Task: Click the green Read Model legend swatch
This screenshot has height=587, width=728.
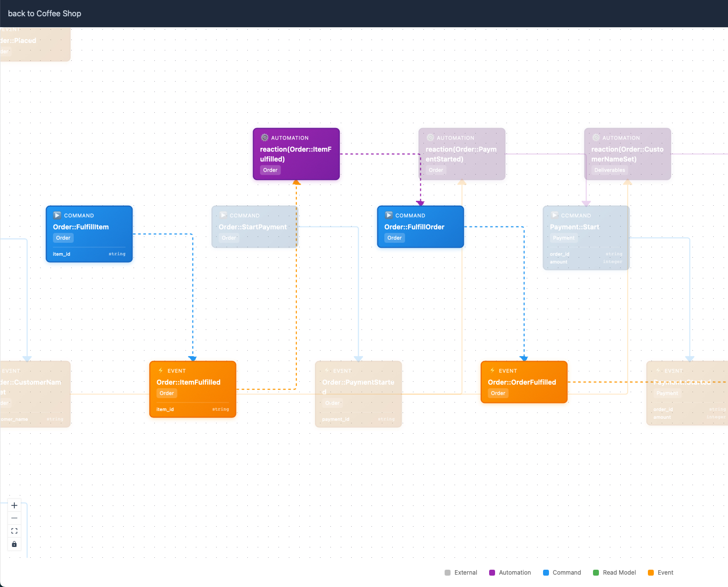Action: (596, 573)
